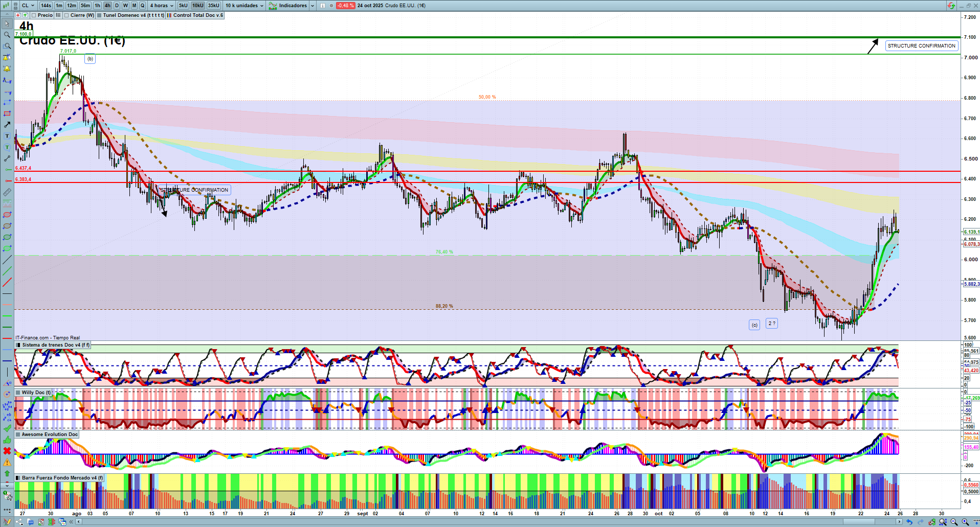This screenshot has height=527, width=980.
Task: Select the 56m timeframe
Action: 85,6
